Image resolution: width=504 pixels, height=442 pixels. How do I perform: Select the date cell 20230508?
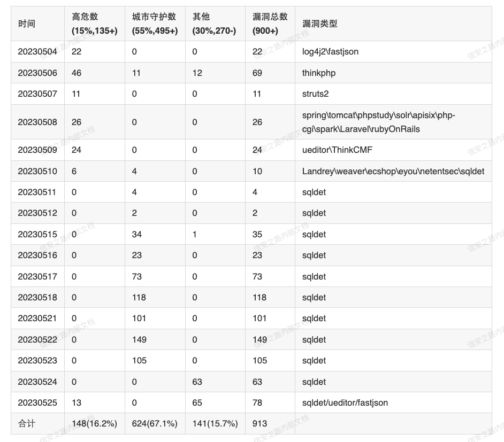click(x=37, y=122)
